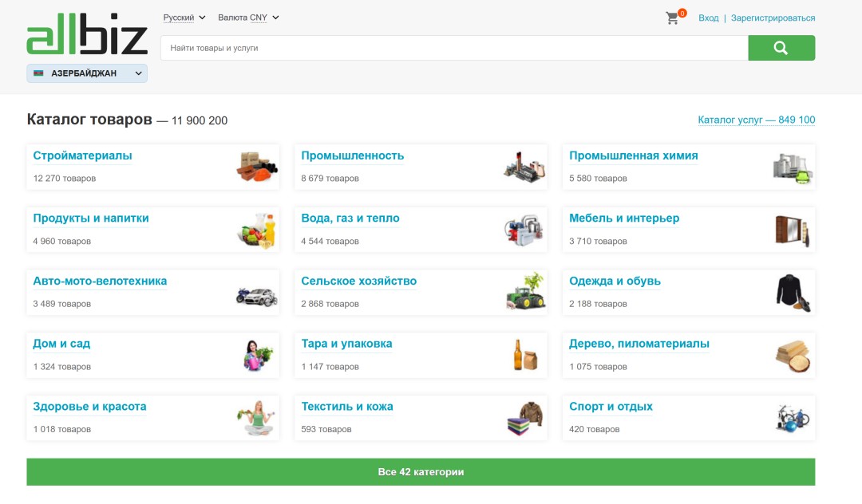Open the Промышленность category link
The image size is (862, 504).
(x=353, y=156)
